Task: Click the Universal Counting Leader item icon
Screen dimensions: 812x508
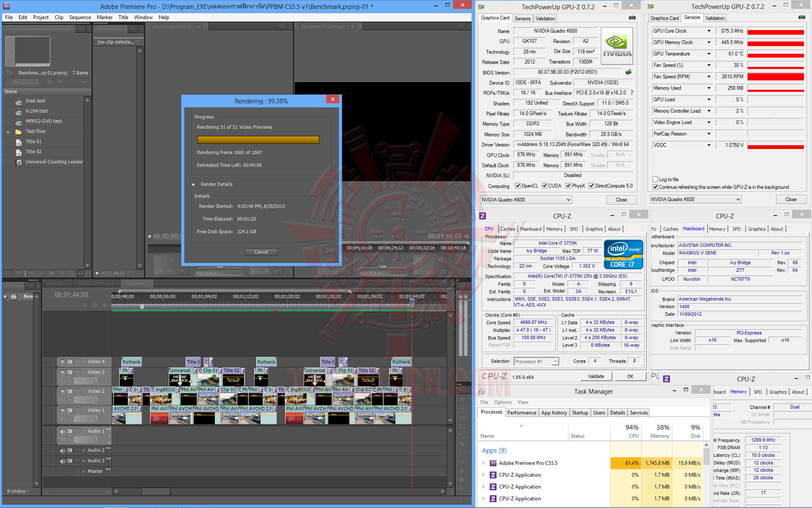Action: tap(19, 162)
